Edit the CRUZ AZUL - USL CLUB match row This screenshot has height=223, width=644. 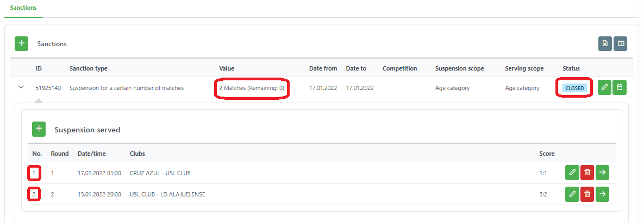(x=572, y=173)
